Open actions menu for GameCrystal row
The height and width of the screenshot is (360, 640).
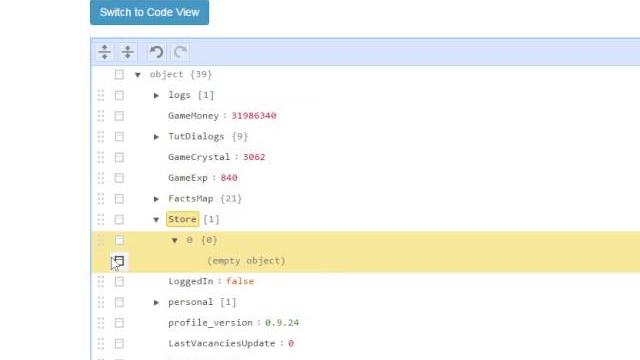click(119, 158)
